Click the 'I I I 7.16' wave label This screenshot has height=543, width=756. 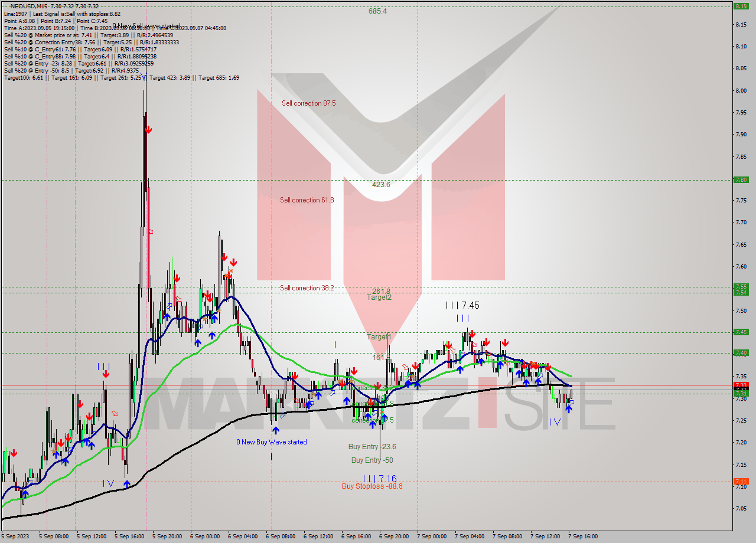(x=380, y=478)
